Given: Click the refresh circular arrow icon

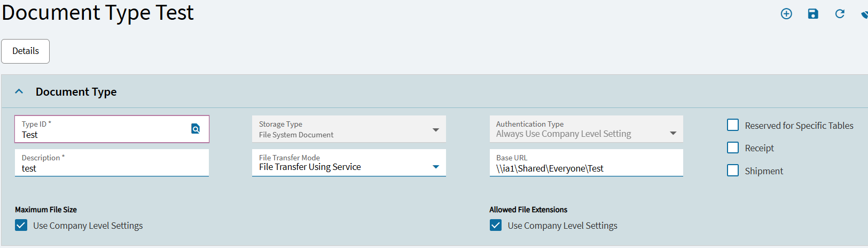Looking at the screenshot, I should coord(840,14).
